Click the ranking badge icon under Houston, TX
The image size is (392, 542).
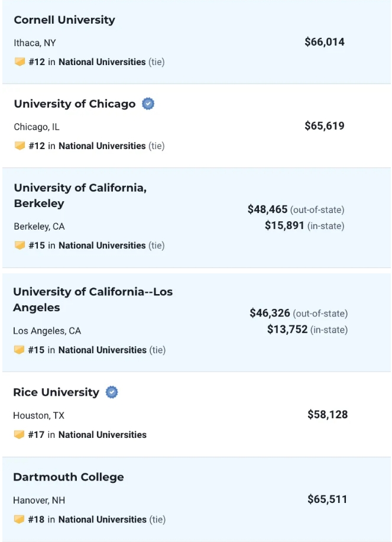(x=20, y=434)
